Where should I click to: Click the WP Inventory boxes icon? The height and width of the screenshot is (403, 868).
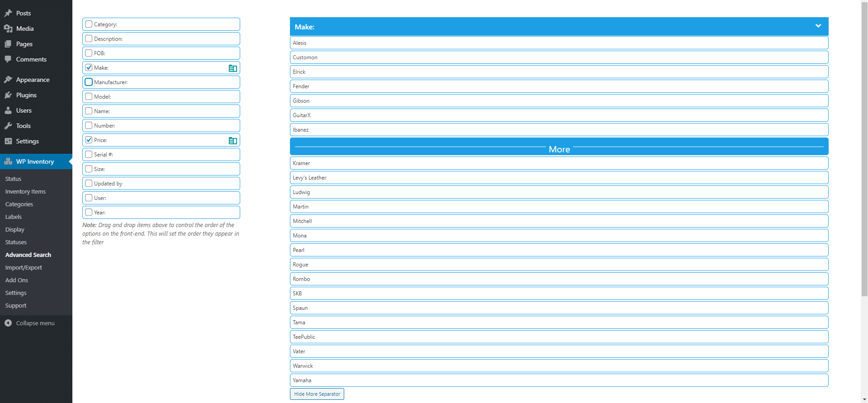point(8,161)
